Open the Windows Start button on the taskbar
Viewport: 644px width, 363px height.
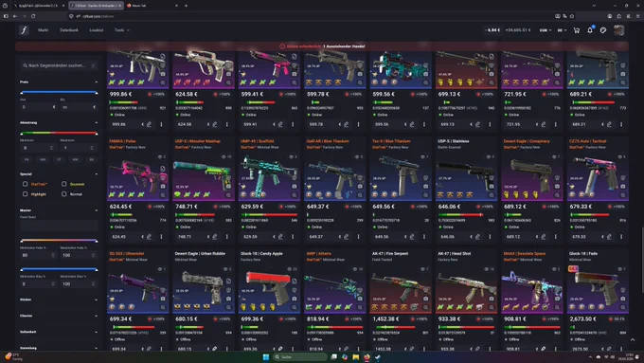(266, 356)
